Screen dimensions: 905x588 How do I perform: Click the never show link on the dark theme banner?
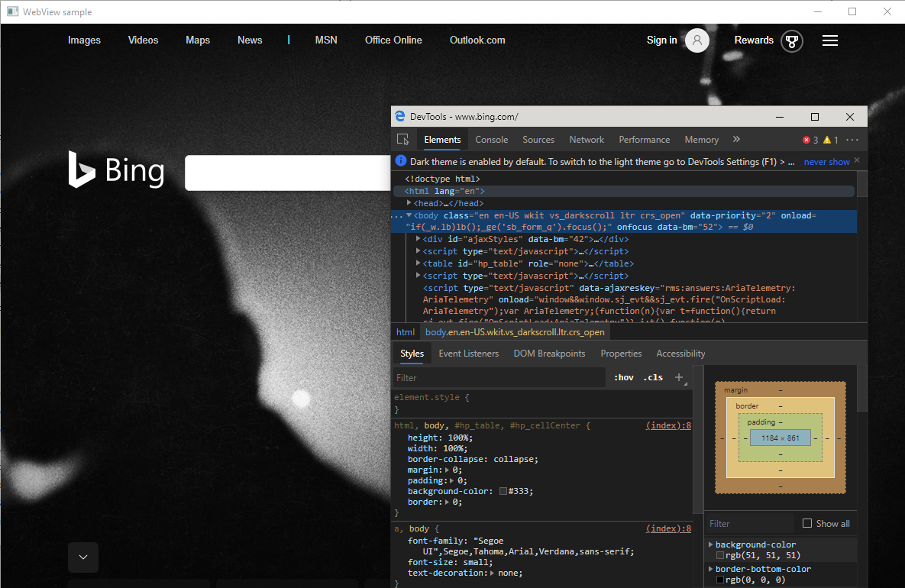click(826, 161)
